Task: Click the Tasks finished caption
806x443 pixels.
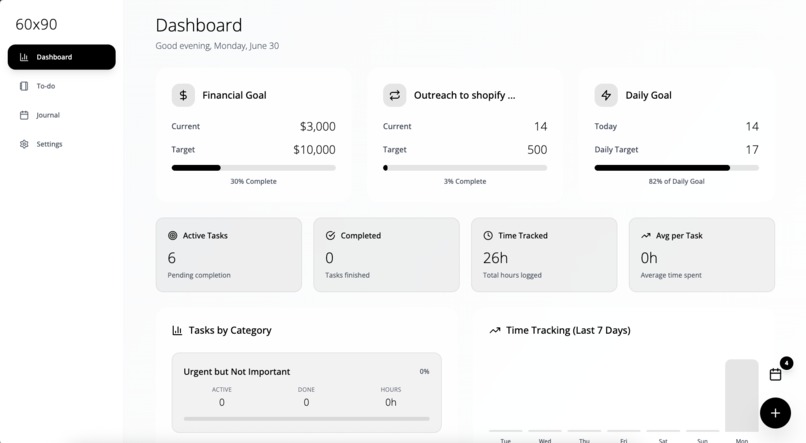Action: (347, 275)
